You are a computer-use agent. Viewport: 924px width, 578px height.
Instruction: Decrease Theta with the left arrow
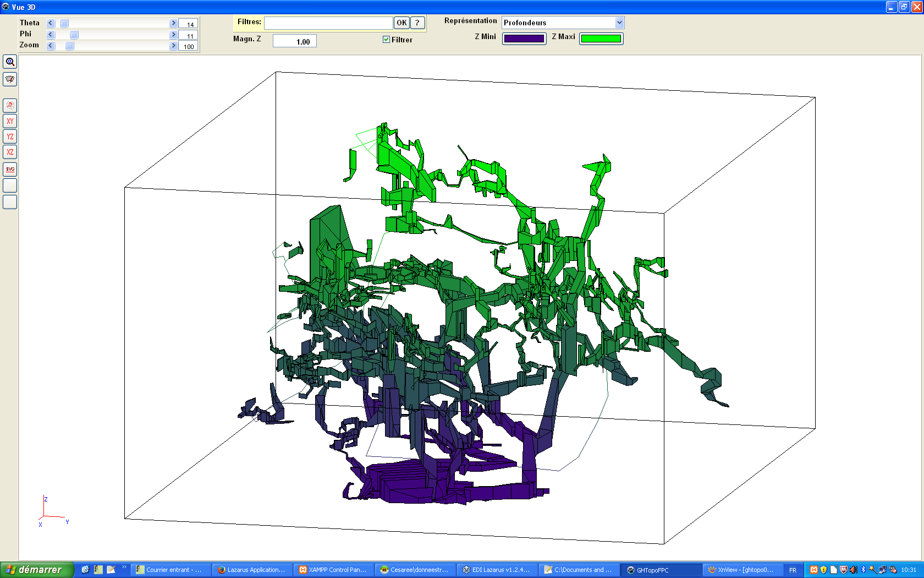(x=51, y=23)
